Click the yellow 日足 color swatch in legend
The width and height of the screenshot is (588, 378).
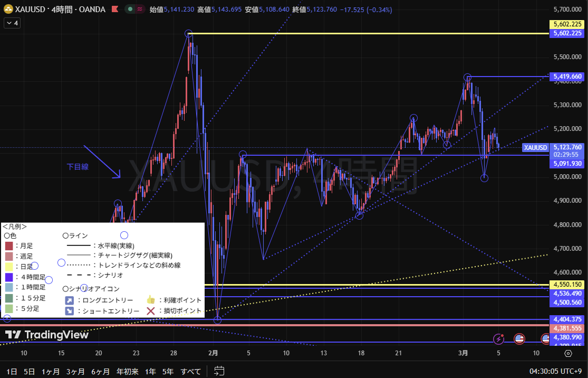[x=8, y=267]
